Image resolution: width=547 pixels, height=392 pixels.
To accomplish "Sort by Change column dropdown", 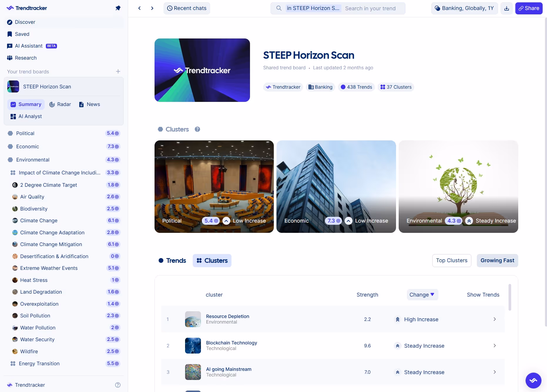I will 422,295.
